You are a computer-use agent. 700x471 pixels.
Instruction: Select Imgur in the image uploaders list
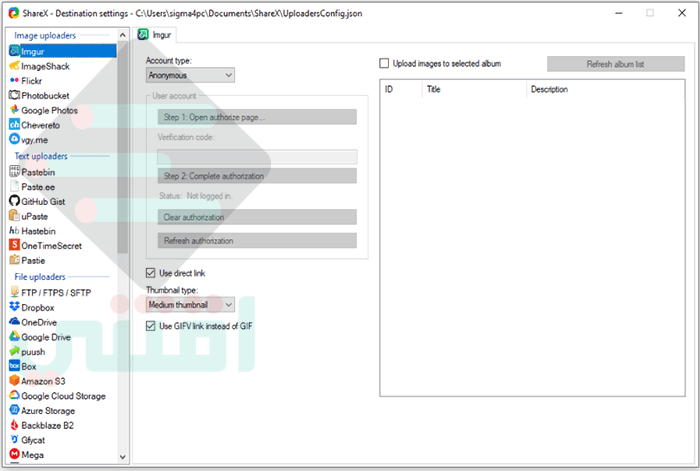point(62,51)
